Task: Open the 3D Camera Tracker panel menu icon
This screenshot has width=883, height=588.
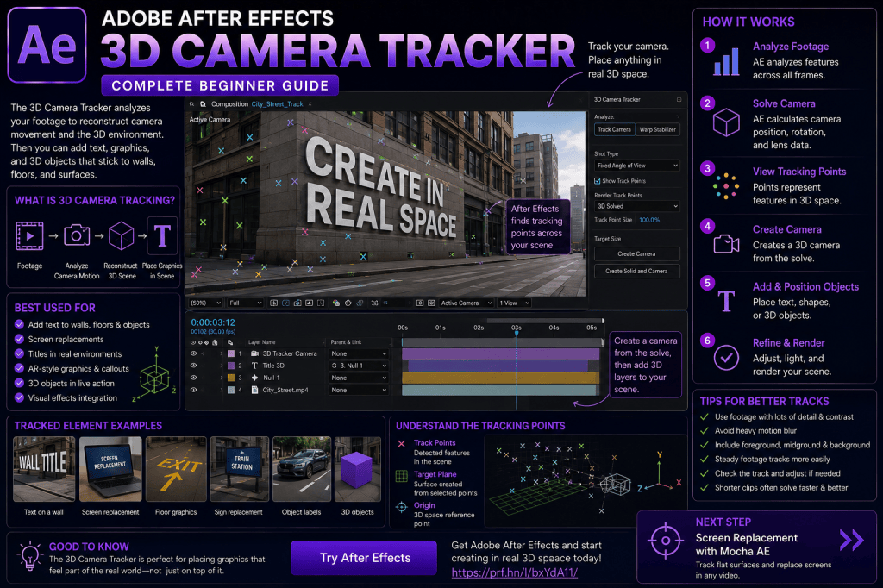Action: click(679, 100)
